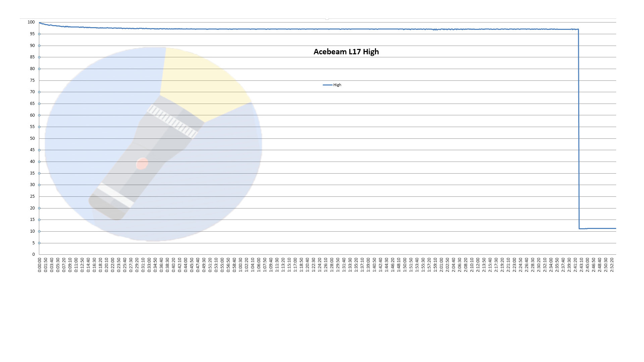
Task: Click the x-axis time label 2:23:00
Action: pos(515,265)
